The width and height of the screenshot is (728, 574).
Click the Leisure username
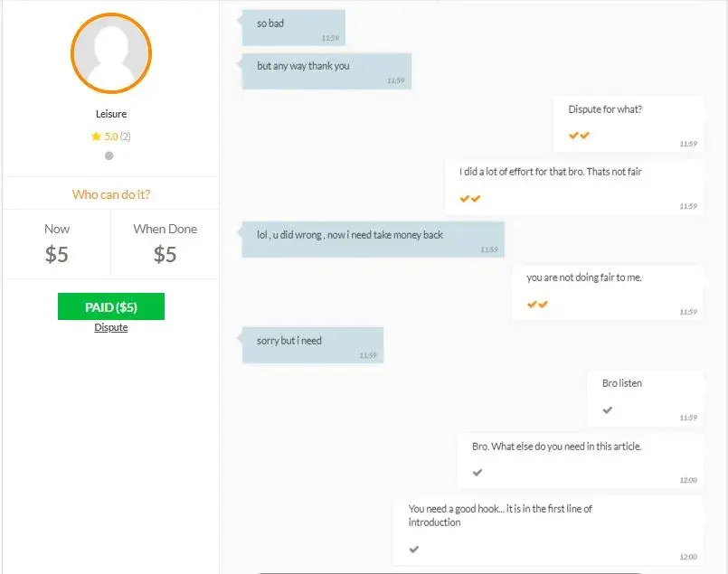pyautogui.click(x=111, y=114)
